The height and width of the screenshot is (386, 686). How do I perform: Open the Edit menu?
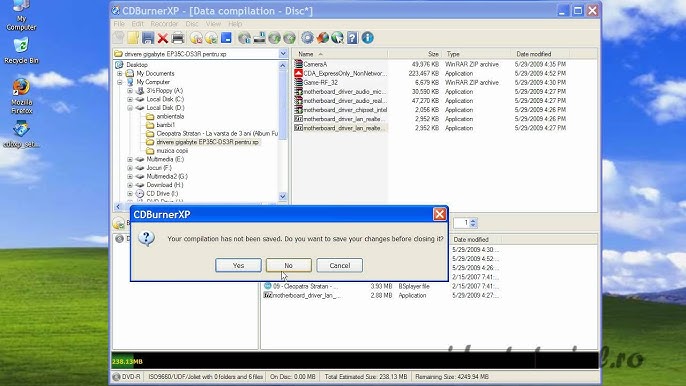137,24
